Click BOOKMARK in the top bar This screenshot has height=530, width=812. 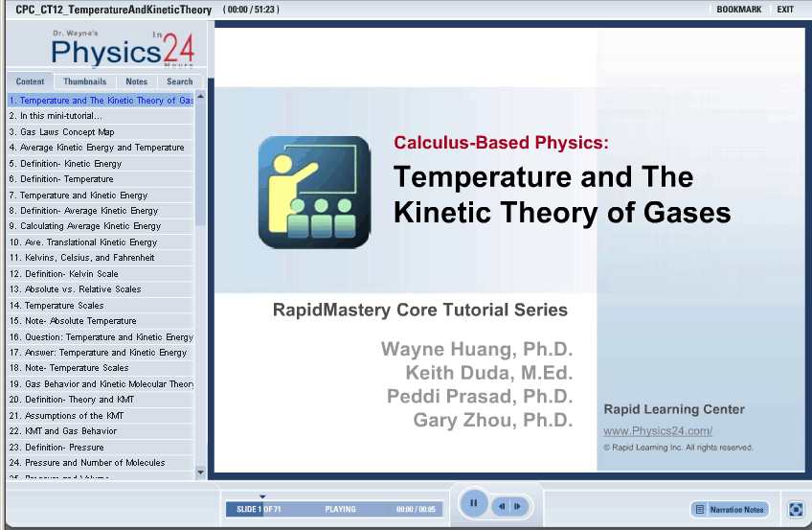click(x=738, y=10)
